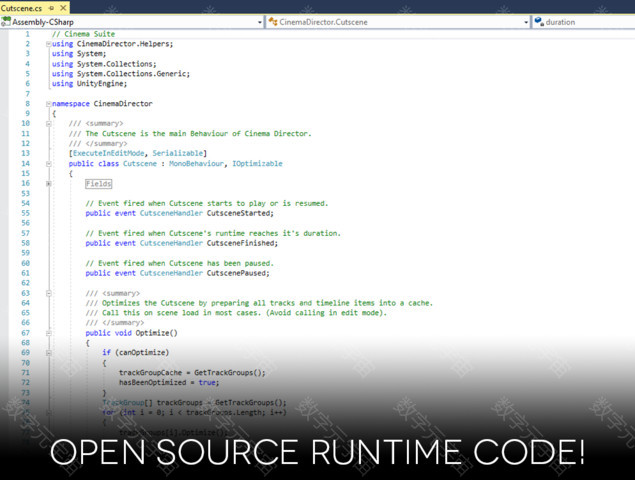Click 'CinemaDirector.Helpers' using line
Image resolution: width=635 pixels, height=480 pixels.
pyautogui.click(x=125, y=44)
